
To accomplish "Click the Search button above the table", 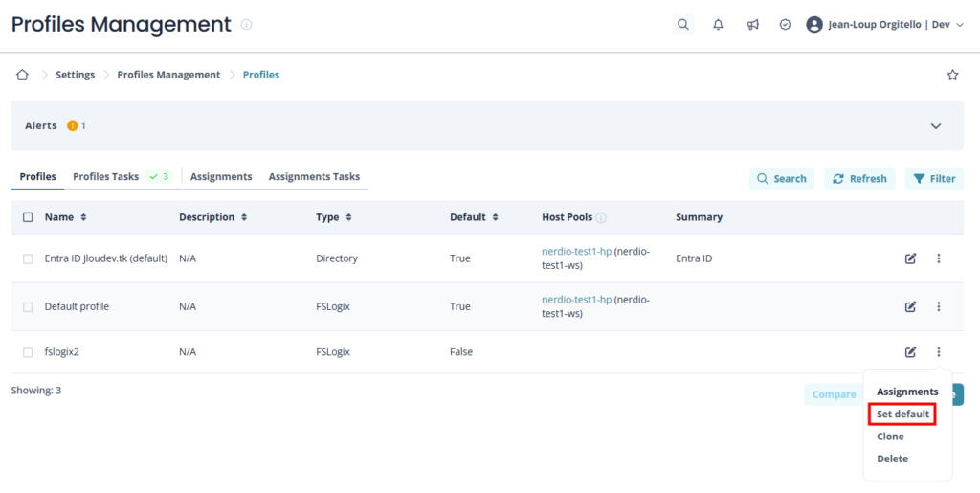I will 781,179.
